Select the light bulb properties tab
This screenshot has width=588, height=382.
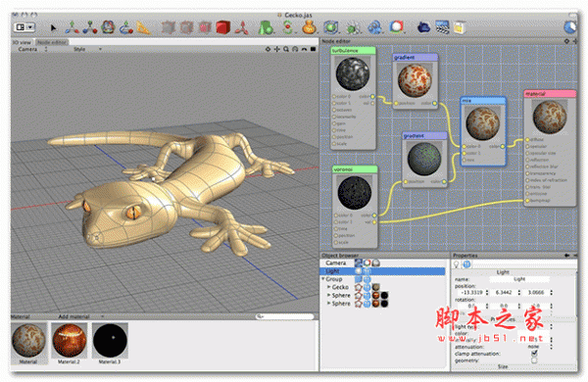click(x=457, y=264)
